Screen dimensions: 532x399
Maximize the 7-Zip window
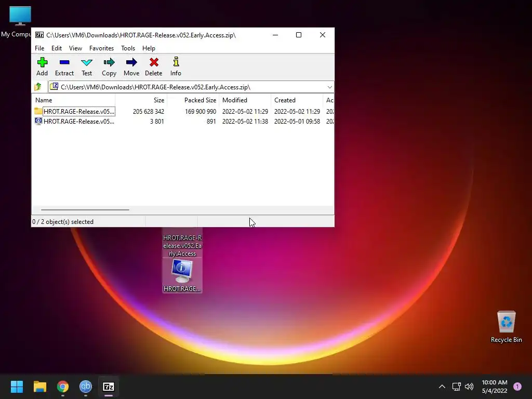tap(299, 35)
